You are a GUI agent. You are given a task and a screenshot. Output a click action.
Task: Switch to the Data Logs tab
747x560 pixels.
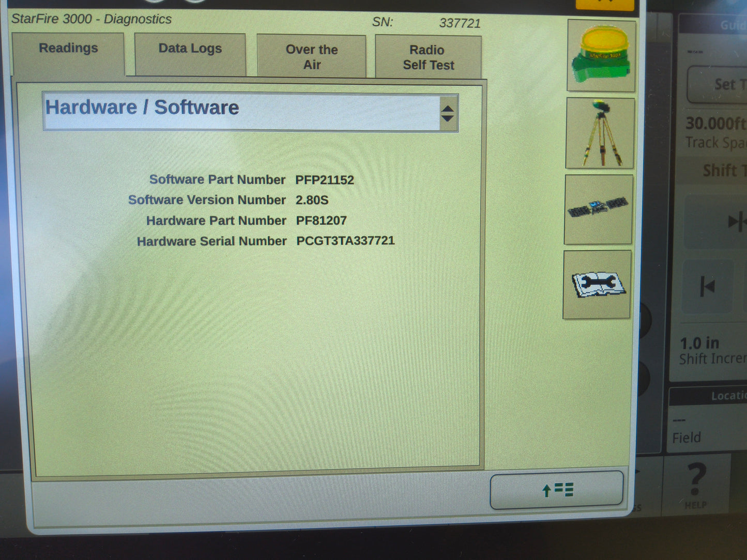pos(190,54)
